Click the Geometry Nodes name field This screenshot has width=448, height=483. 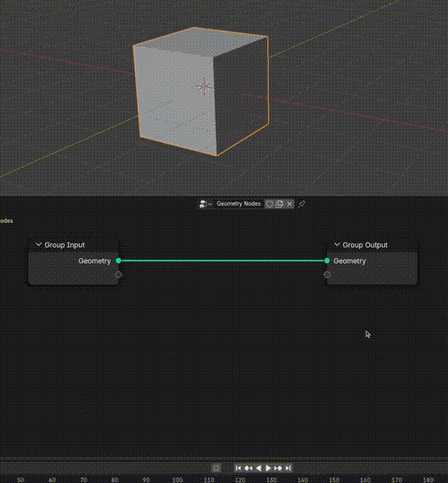point(239,204)
